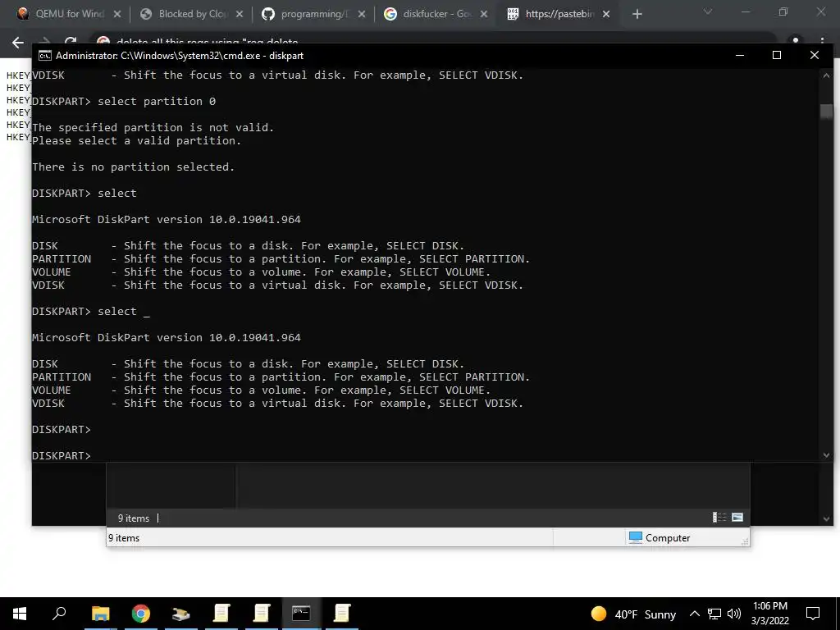Select the Command Prompt taskbar icon
The height and width of the screenshot is (630, 840).
click(x=301, y=614)
